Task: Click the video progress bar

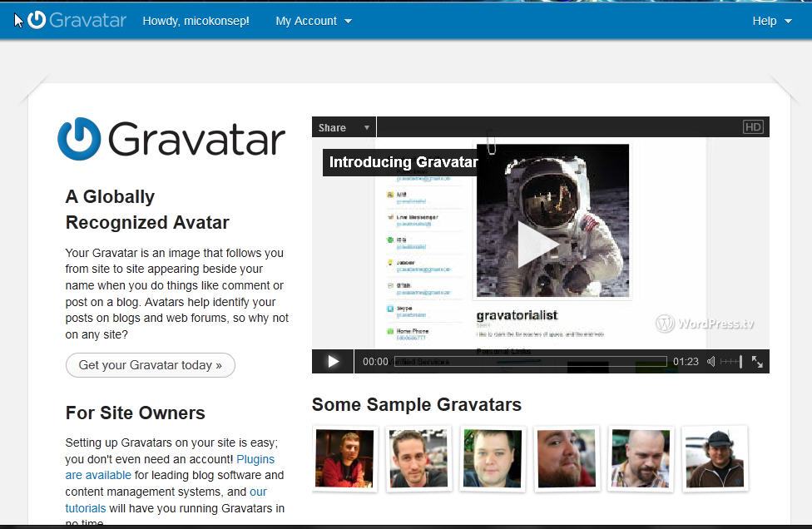Action: [530, 361]
